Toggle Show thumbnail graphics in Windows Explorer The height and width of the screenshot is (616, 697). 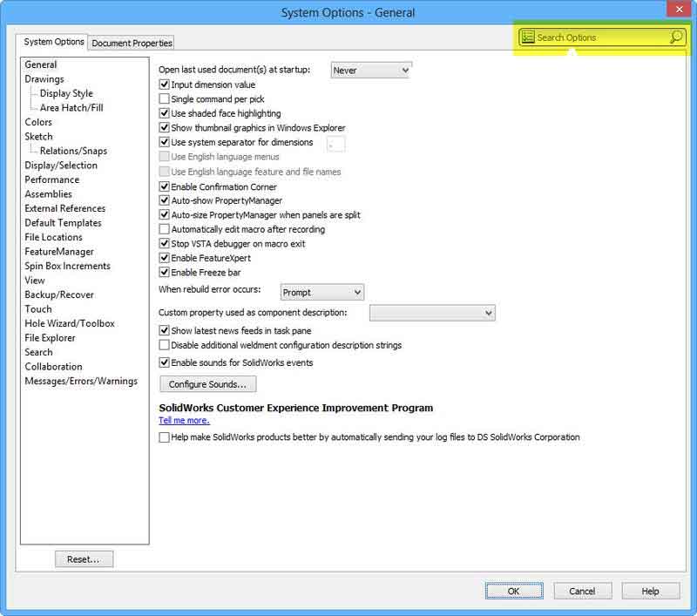coord(164,127)
